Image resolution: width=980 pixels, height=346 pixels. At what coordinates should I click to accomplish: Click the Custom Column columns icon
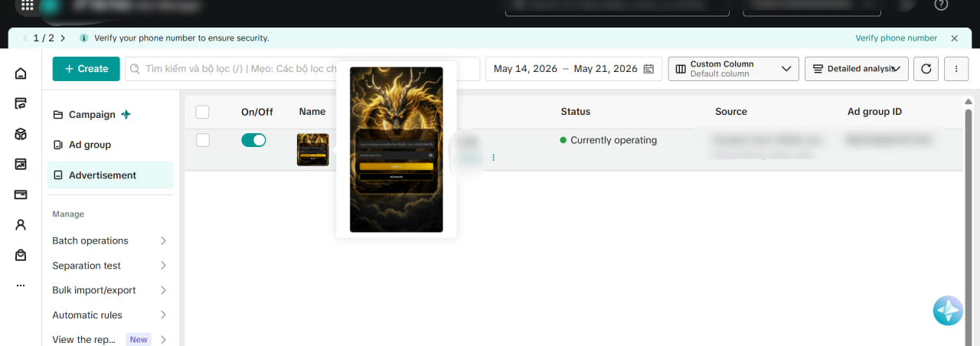pos(681,69)
